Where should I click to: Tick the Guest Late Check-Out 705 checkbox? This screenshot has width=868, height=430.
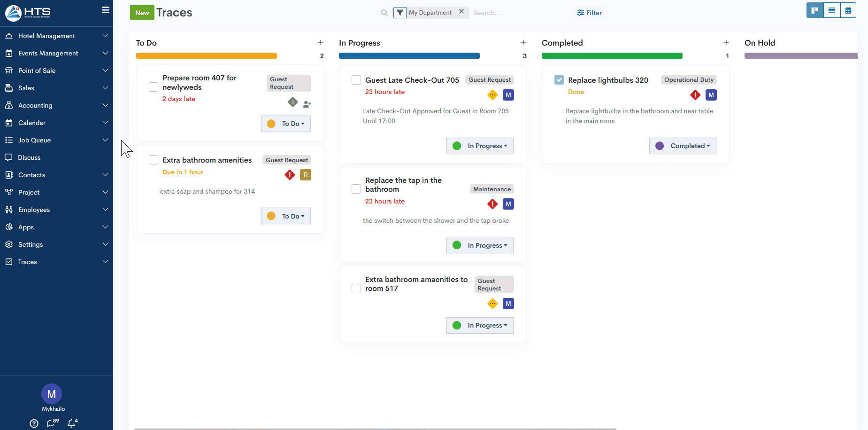pos(356,80)
